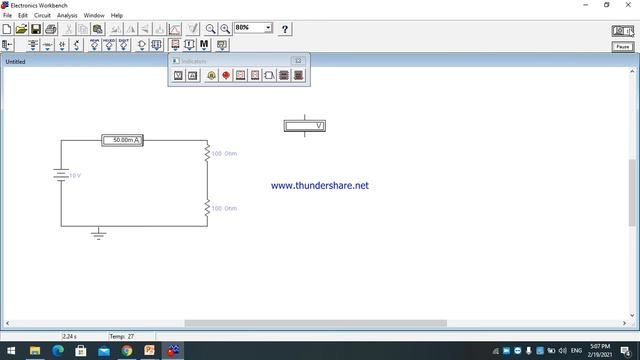Select the Decoded Bargraph Display indicator
This screenshot has height=360, width=640.
pyautogui.click(x=299, y=76)
